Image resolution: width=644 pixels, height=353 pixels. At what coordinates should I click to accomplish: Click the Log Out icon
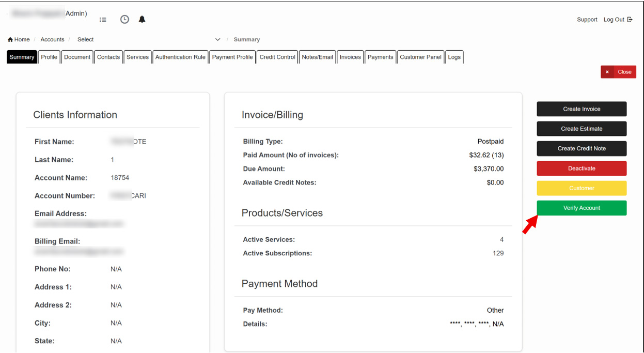[630, 20]
